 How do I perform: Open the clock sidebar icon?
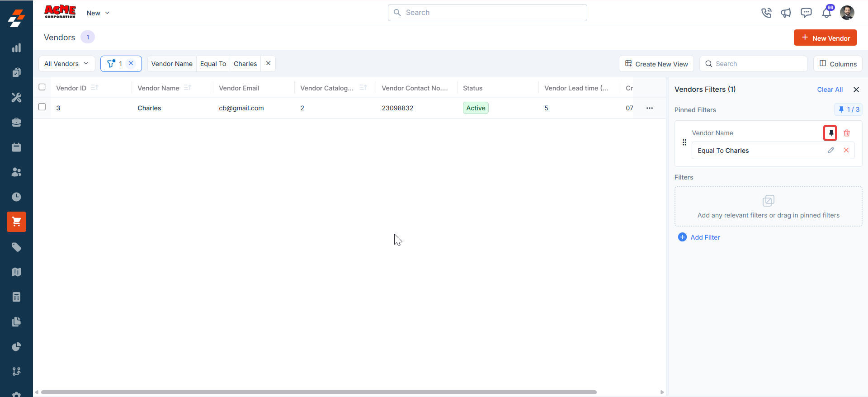[x=16, y=197]
